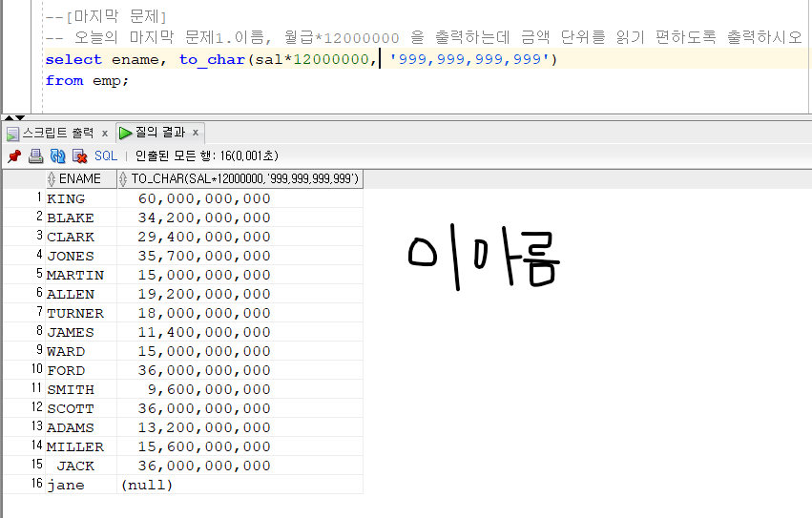This screenshot has height=518, width=812.
Task: Select the jane name cell
Action: 81,485
